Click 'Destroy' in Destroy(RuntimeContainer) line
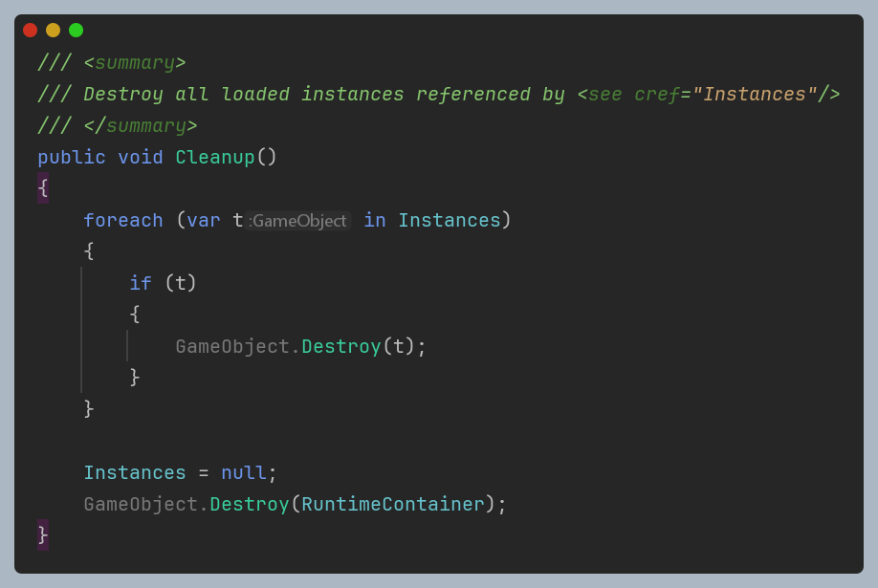Image resolution: width=878 pixels, height=588 pixels. (x=250, y=504)
